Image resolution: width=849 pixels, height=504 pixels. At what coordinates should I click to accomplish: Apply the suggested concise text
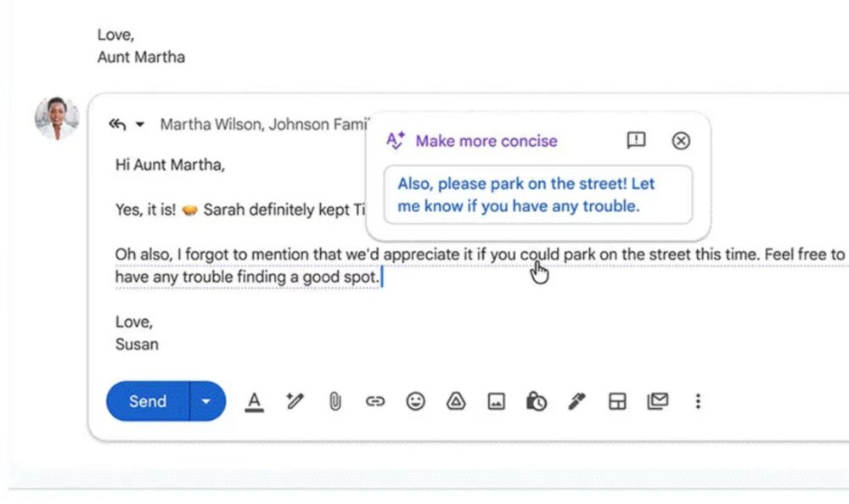537,195
